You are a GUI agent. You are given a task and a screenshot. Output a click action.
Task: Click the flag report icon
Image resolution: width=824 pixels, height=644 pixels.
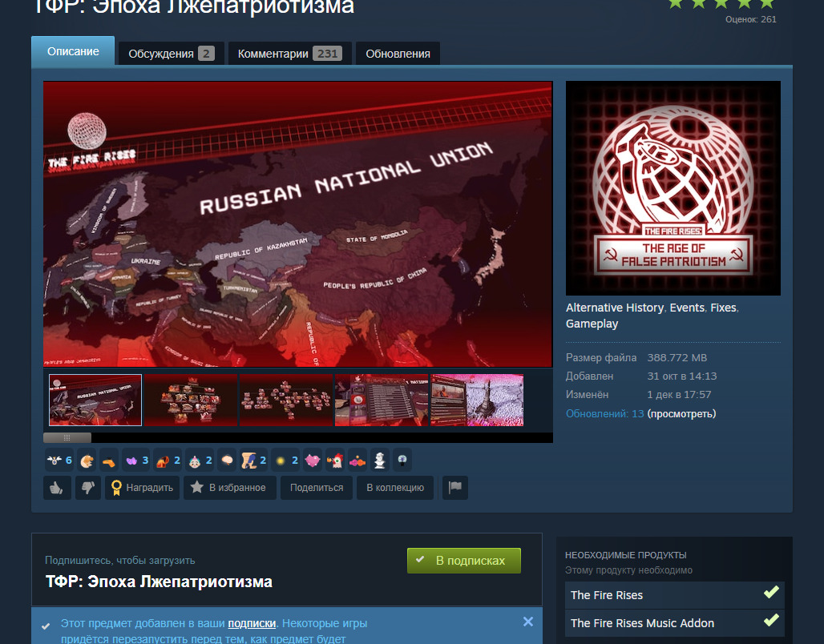[455, 488]
